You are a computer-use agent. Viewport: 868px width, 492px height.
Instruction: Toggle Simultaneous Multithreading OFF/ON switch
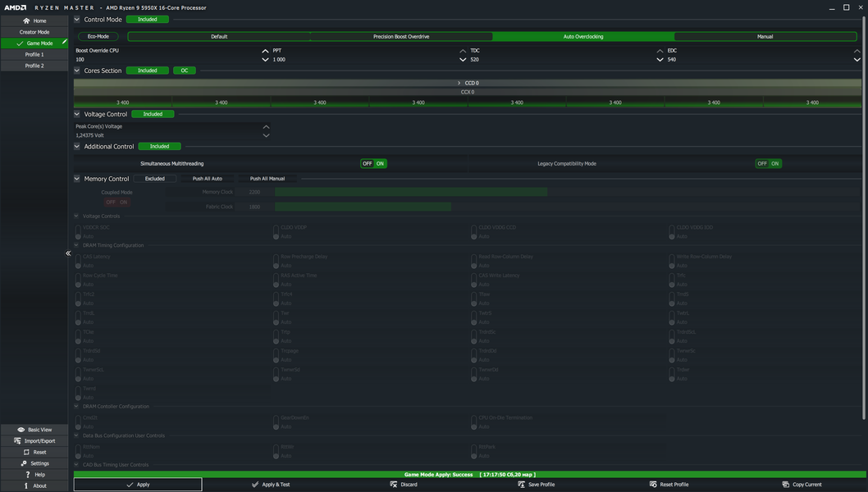[373, 163]
